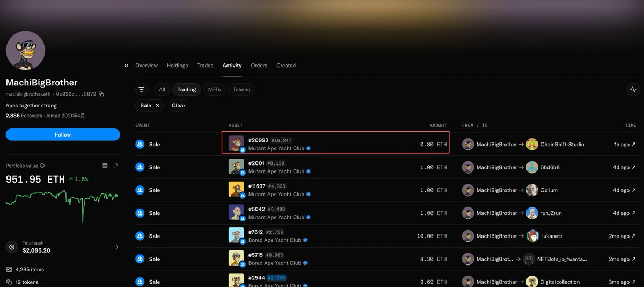Select the NFTs filter pill
644x287 pixels.
pyautogui.click(x=214, y=90)
